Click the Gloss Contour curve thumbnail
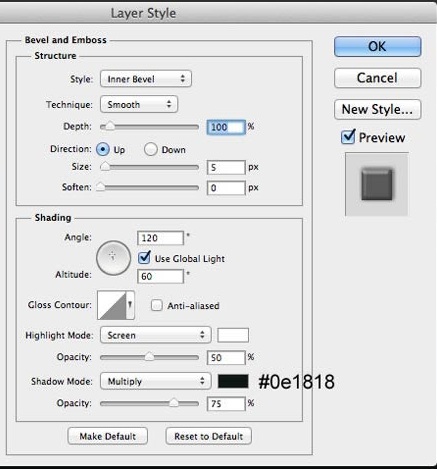437x469 pixels. [x=112, y=305]
